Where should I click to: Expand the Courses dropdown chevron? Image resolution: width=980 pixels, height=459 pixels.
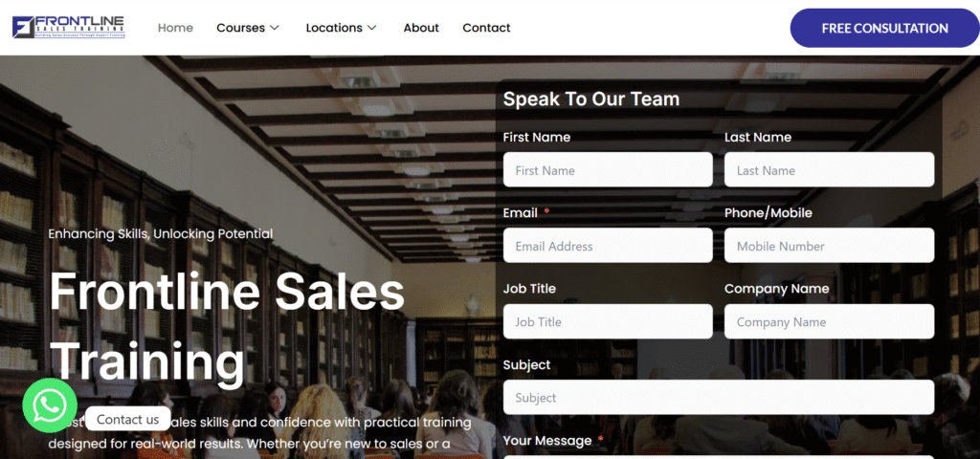coord(274,28)
